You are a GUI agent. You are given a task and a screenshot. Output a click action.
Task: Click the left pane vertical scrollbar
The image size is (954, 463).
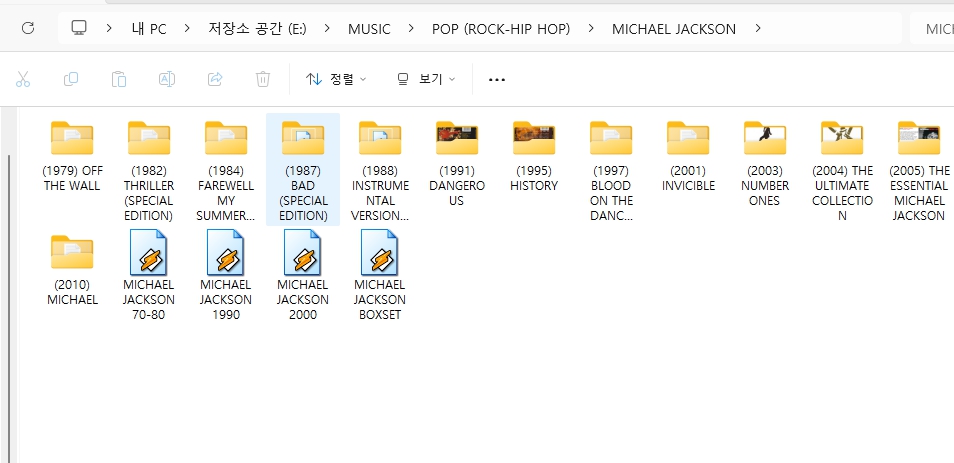(9, 307)
